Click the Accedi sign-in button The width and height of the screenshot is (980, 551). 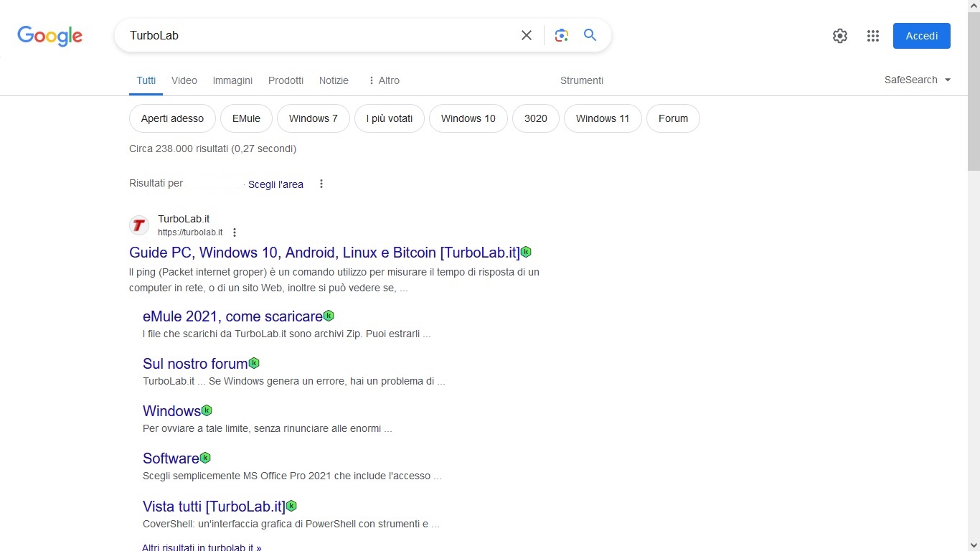(922, 36)
